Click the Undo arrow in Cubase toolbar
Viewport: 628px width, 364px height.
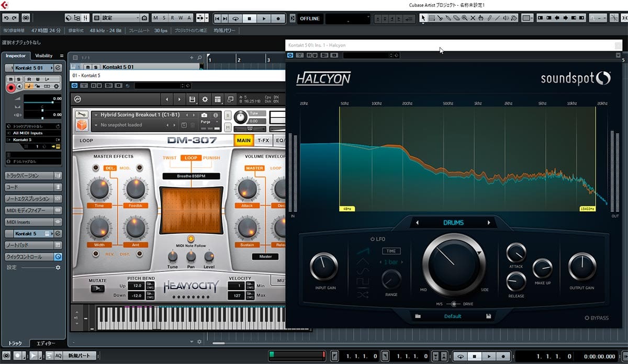tap(5, 18)
